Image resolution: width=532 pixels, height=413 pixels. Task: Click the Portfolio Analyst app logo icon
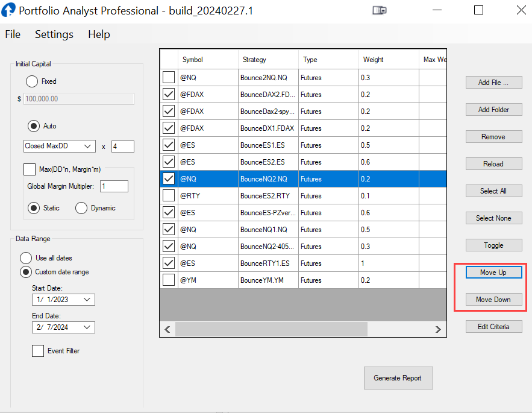(x=8, y=10)
